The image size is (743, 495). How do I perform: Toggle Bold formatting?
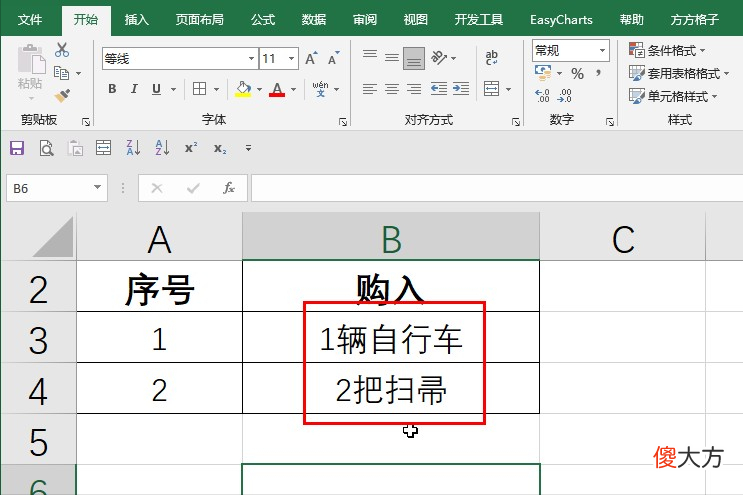click(x=112, y=89)
